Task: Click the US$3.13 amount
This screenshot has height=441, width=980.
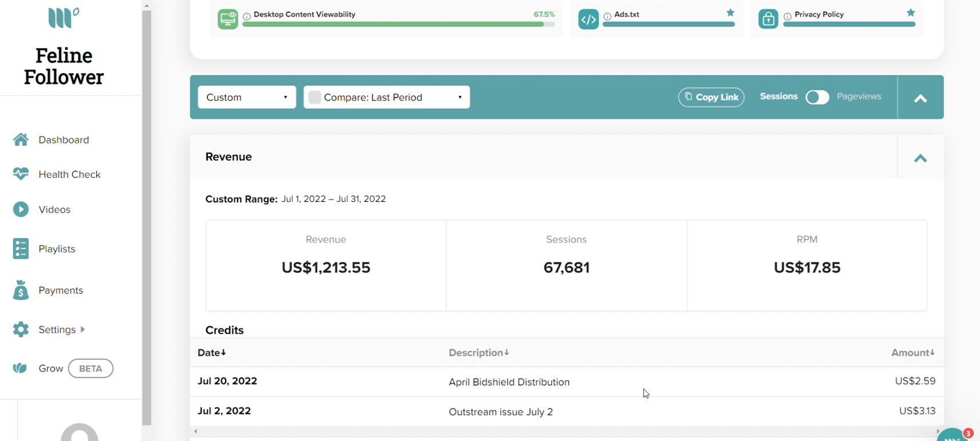Action: click(918, 411)
